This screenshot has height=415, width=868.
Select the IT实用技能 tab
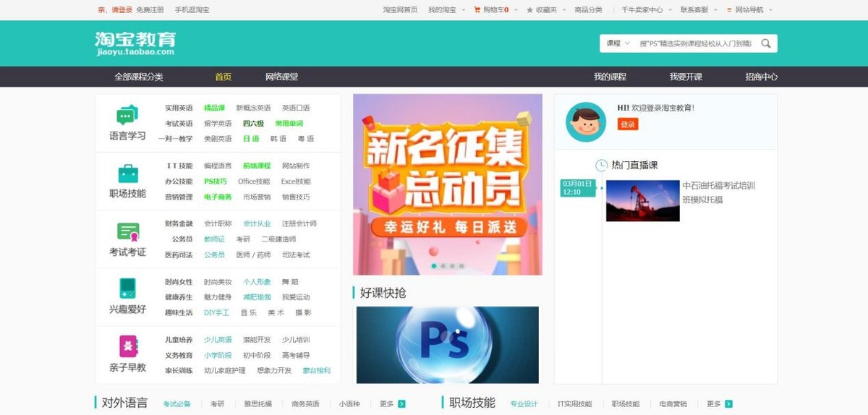575,404
